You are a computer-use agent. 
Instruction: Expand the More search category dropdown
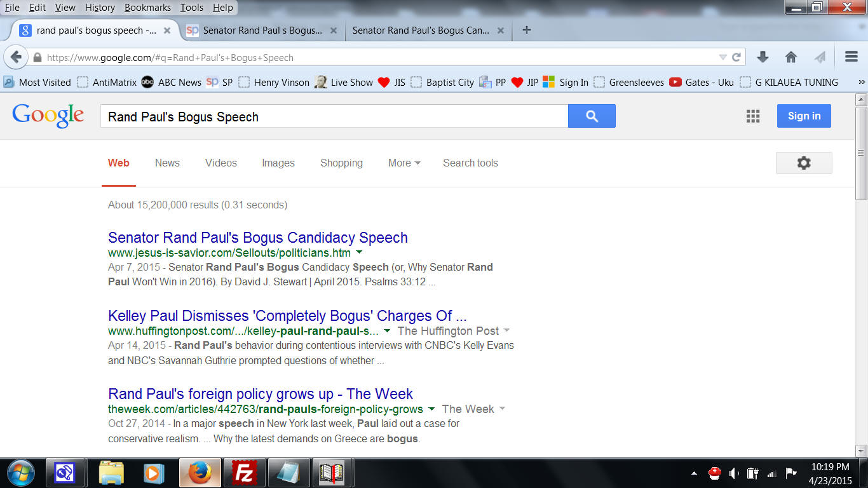[x=404, y=163]
